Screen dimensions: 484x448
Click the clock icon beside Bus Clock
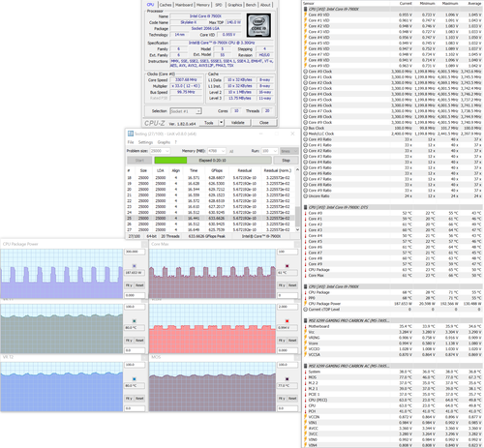coord(305,128)
